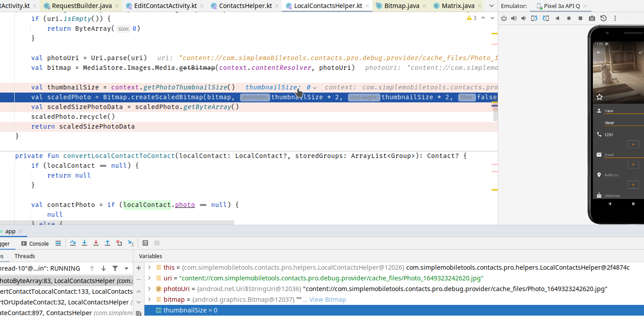Image resolution: width=644 pixels, height=316 pixels.
Task: Click the red Force Step Into icon
Action: point(96,243)
